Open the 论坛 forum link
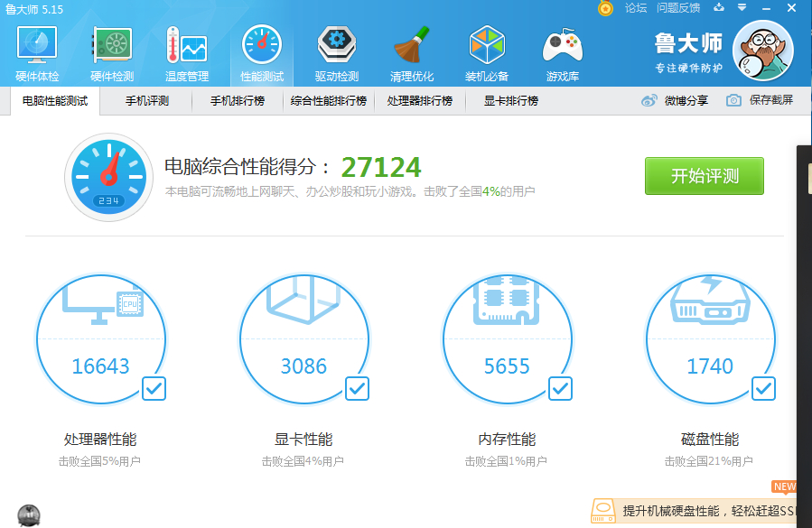 (x=635, y=8)
